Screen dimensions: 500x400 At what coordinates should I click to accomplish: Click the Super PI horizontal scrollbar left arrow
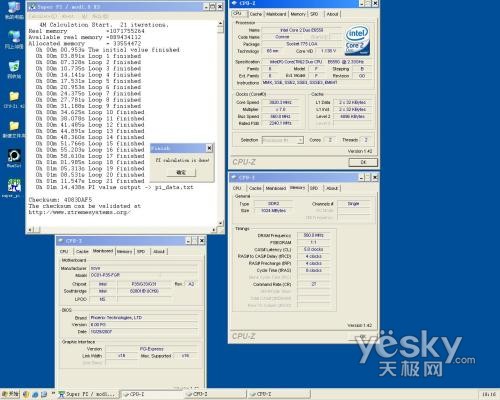pyautogui.click(x=30, y=229)
